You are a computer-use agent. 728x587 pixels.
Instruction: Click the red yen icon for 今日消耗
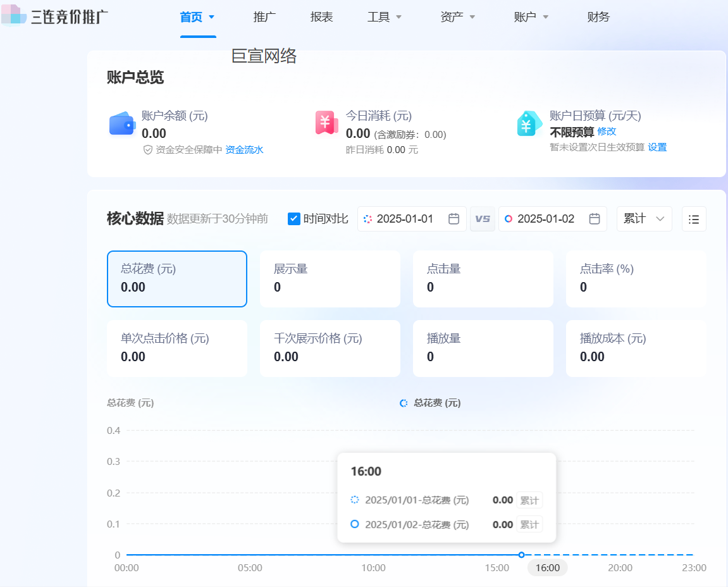coord(327,123)
